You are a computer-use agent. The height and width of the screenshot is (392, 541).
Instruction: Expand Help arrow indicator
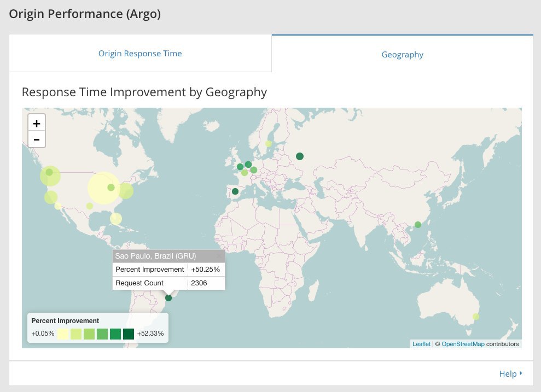coord(521,373)
